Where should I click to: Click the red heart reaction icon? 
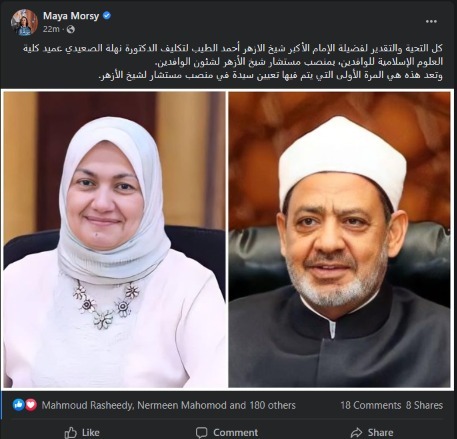[31, 405]
